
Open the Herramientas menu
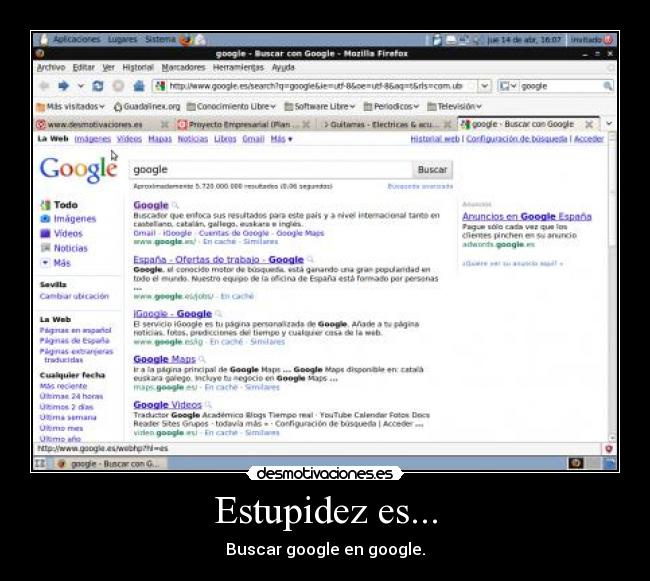[238, 67]
